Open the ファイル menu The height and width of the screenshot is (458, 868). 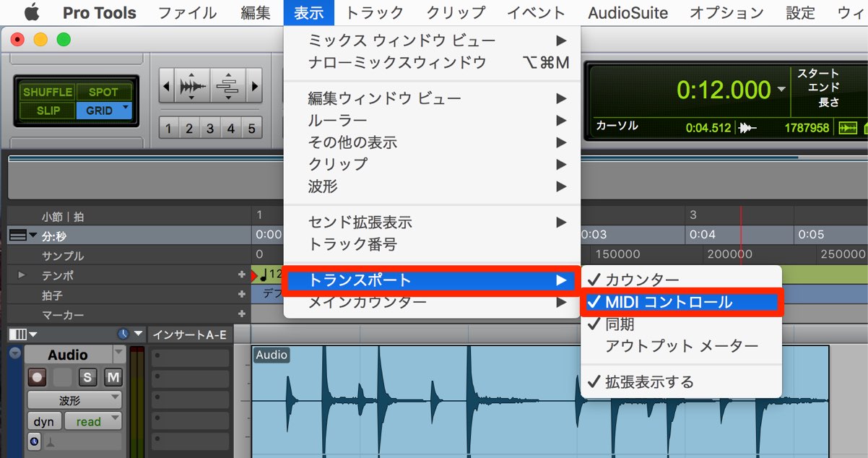pos(187,12)
